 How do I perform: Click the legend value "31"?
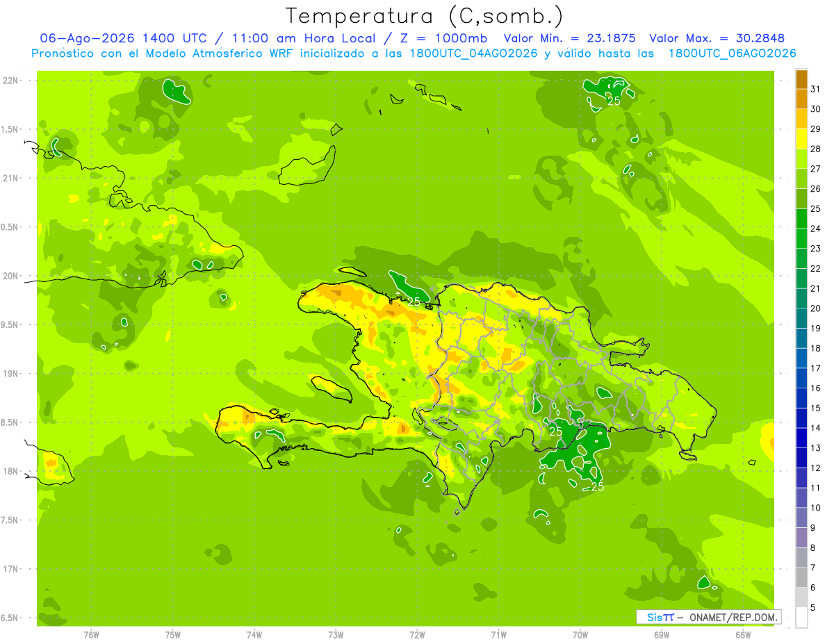coord(816,89)
